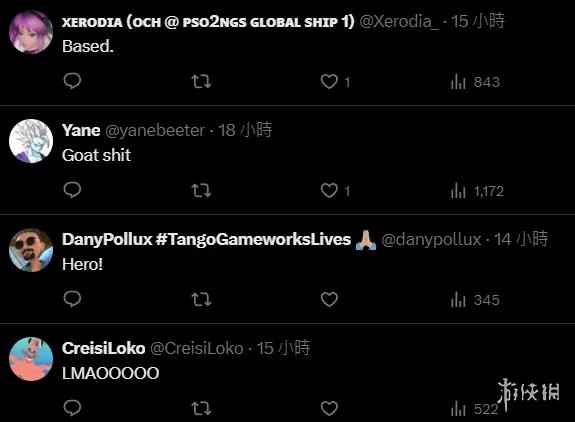Like DanyPollux's "Hero!" tweet
The width and height of the screenshot is (575, 422).
329,300
